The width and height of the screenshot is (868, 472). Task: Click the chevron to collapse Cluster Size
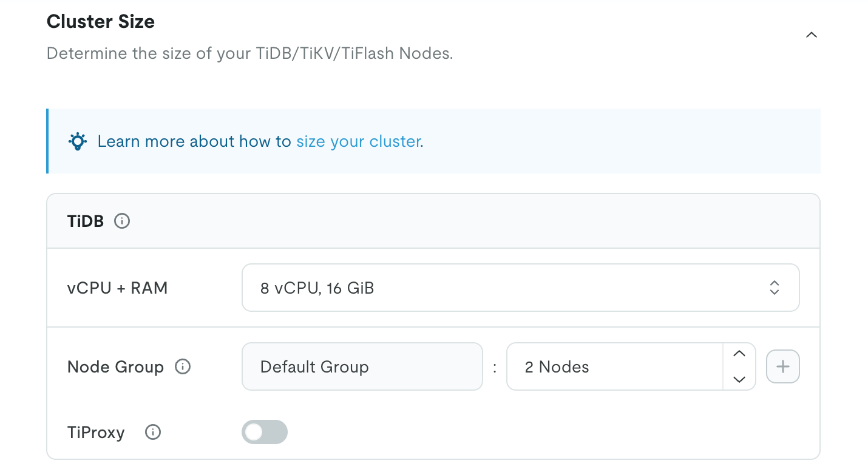click(812, 35)
